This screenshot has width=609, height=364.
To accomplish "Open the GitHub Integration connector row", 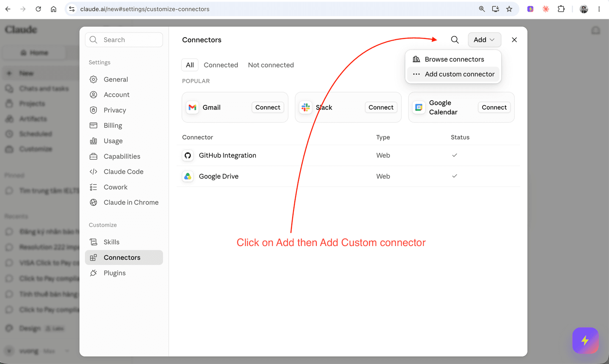I will (x=348, y=155).
